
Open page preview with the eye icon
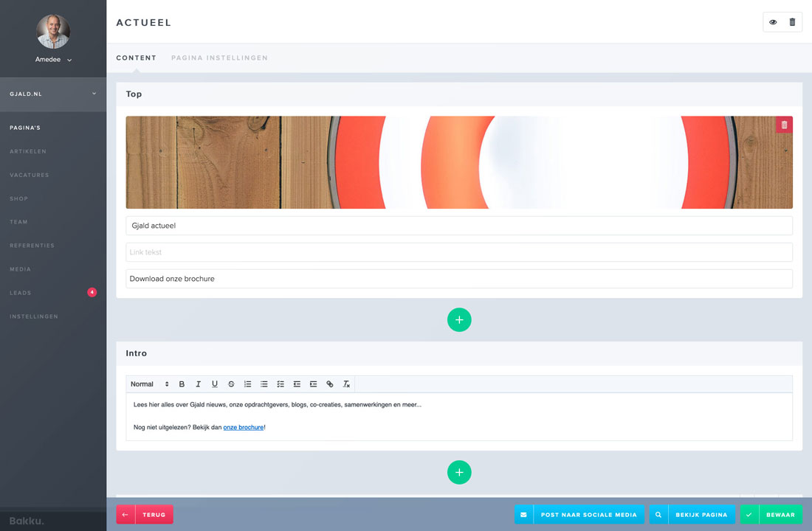pos(772,22)
